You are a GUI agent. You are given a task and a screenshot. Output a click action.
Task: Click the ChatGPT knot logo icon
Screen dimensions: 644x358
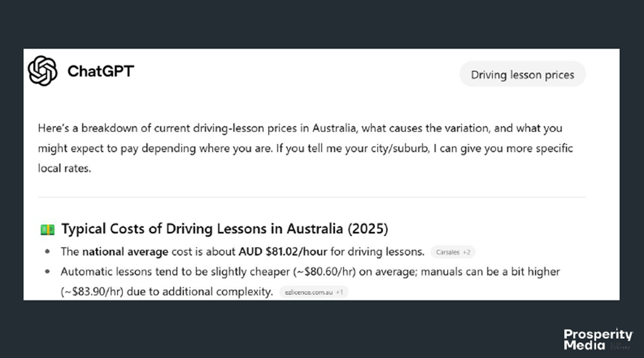(x=42, y=71)
